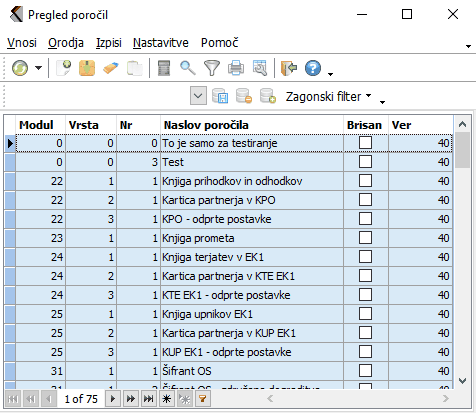
Task: Open the blue help question mark icon
Action: point(313,68)
